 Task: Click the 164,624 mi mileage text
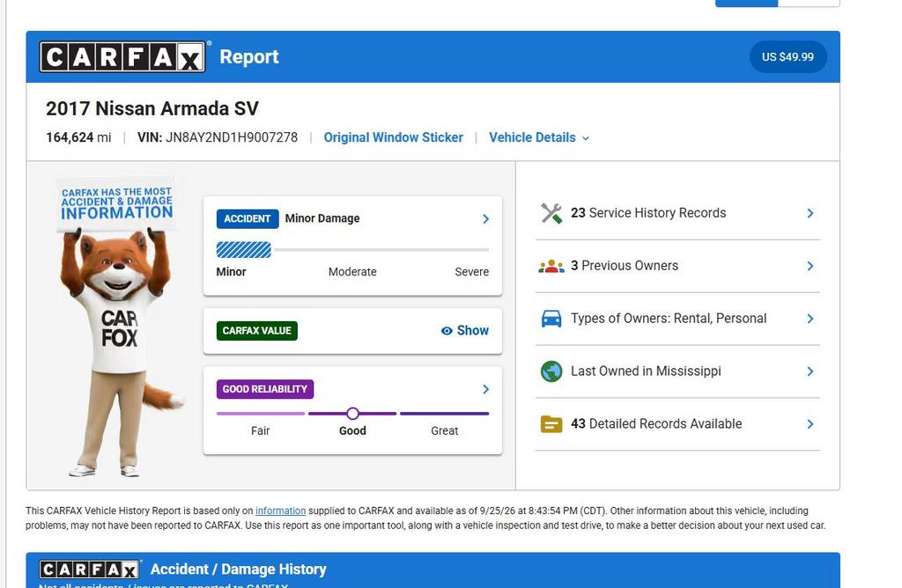[78, 137]
